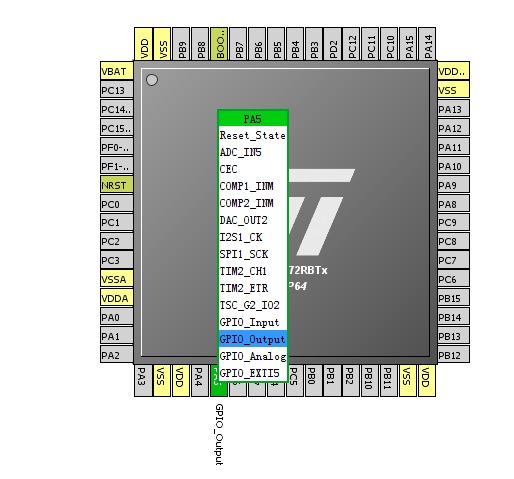Select pin PC0
Screen dimensions: 514x479
(x=117, y=204)
